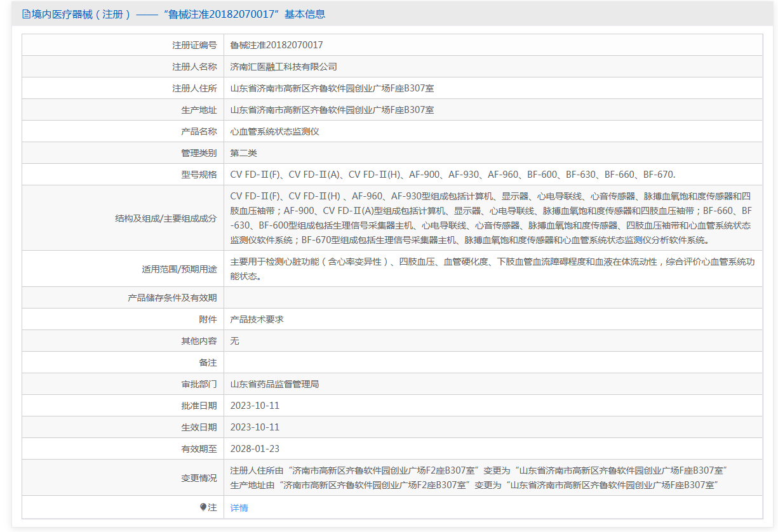Click the 注册人住所 address value
778x532 pixels.
[332, 88]
